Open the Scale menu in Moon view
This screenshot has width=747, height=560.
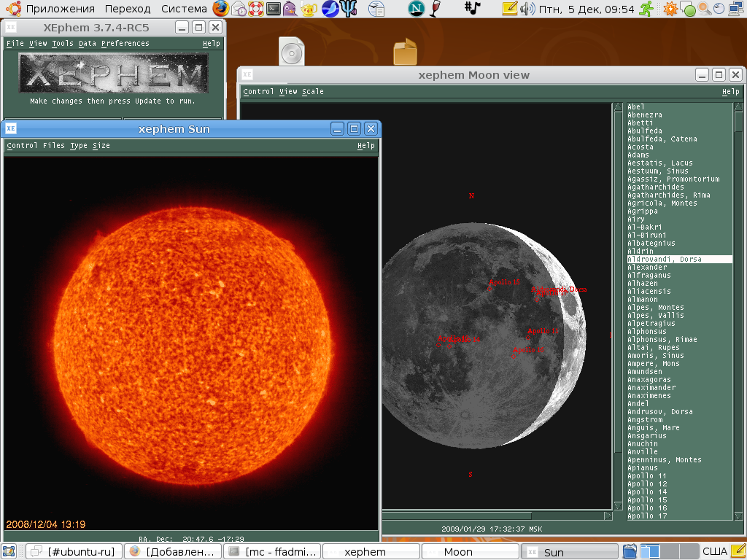coord(313,92)
